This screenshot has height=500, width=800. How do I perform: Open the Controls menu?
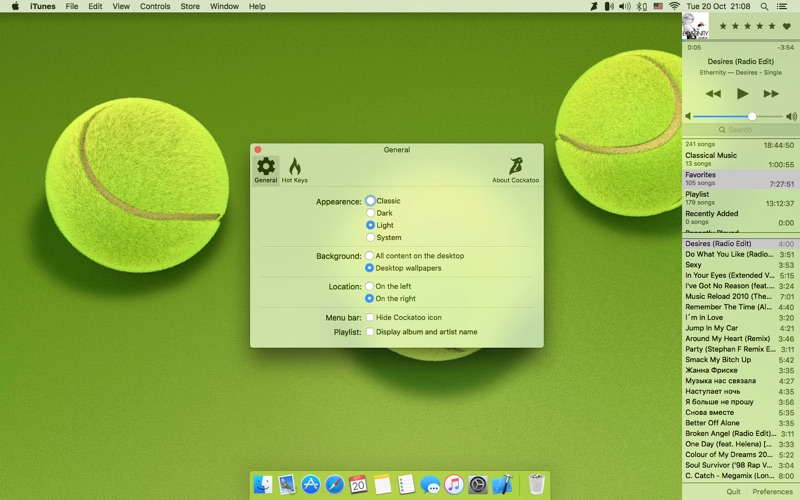click(155, 6)
